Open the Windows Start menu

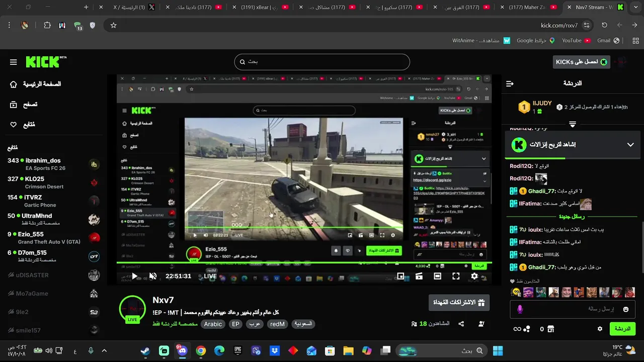498,351
